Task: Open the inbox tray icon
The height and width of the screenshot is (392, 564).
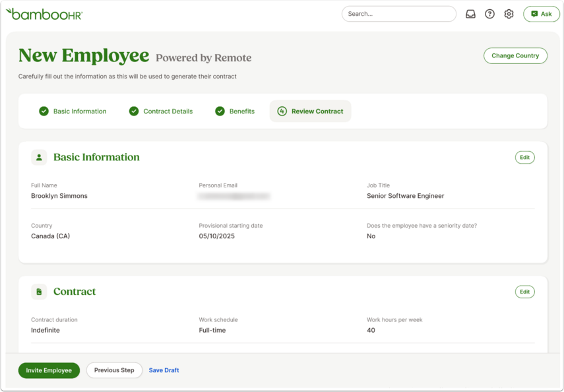Action: click(470, 14)
